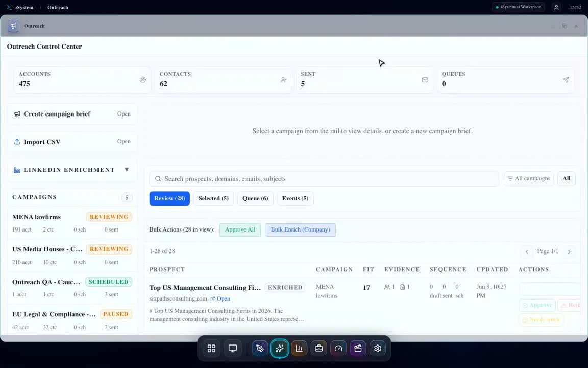
Task: Click the PROSPECT column header
Action: coord(167,270)
